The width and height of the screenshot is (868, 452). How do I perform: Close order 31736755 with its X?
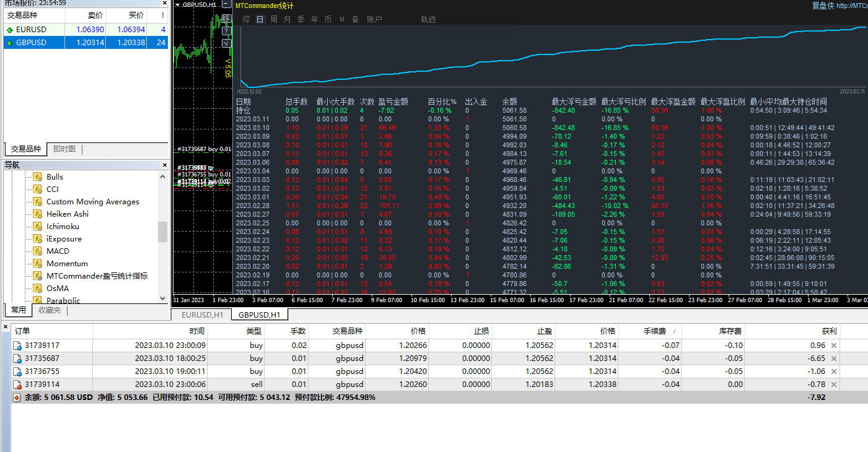(x=834, y=372)
